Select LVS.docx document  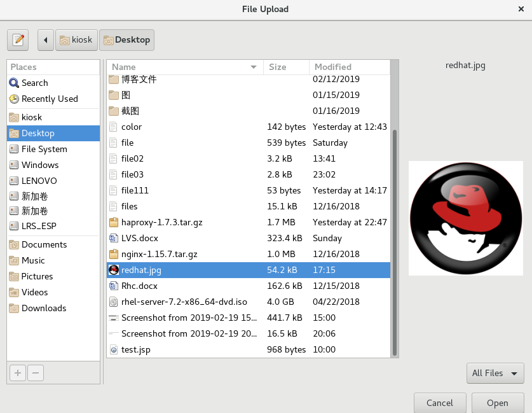249,239
